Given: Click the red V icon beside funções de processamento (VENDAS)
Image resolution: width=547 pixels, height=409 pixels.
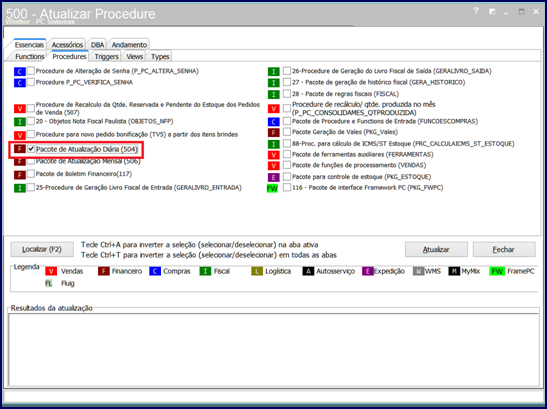Looking at the screenshot, I should (274, 166).
